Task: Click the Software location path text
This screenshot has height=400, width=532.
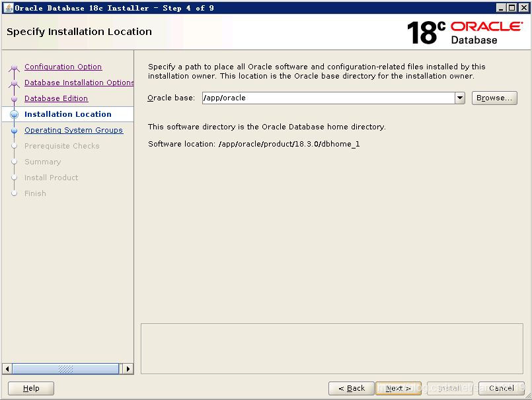Action: click(x=289, y=144)
